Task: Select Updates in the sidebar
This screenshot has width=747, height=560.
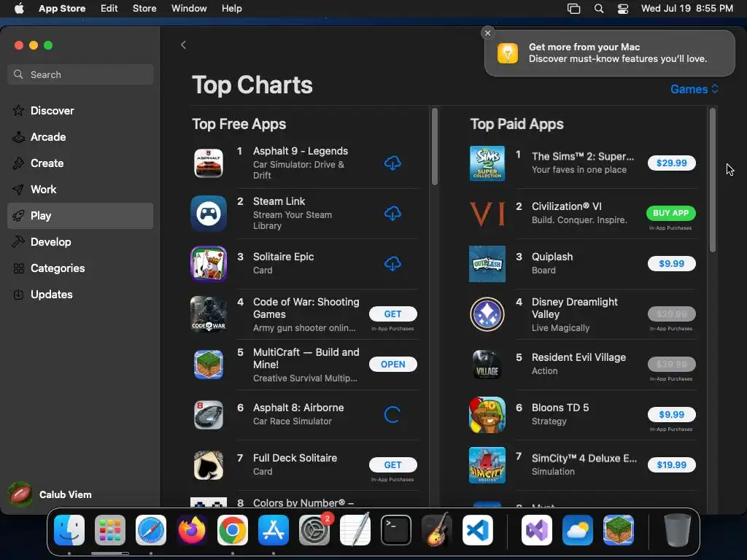Action: [80, 295]
